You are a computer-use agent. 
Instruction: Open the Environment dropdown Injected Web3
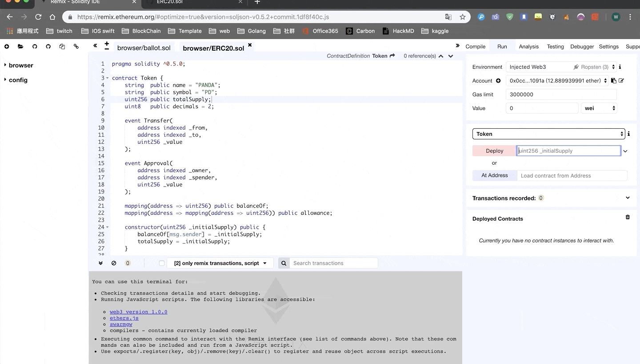click(x=561, y=67)
